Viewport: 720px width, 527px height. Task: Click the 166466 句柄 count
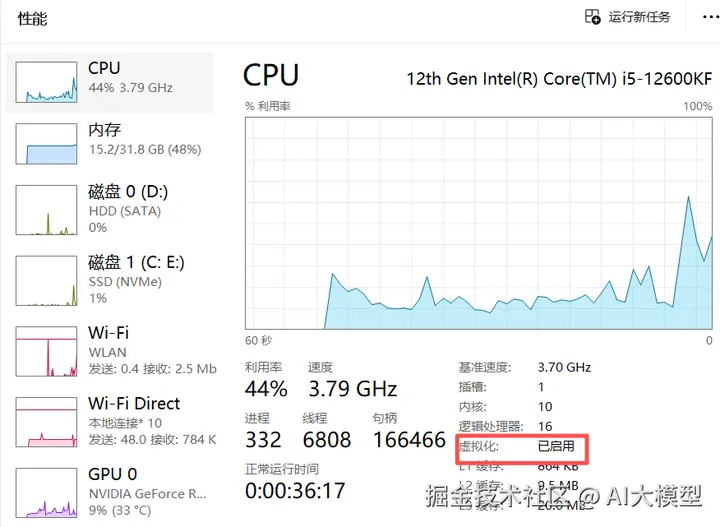pyautogui.click(x=409, y=440)
